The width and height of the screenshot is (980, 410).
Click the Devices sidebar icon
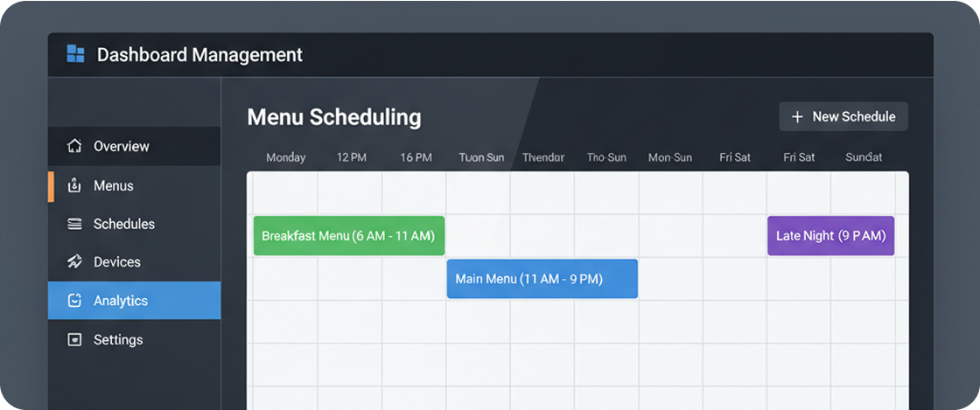tap(74, 261)
